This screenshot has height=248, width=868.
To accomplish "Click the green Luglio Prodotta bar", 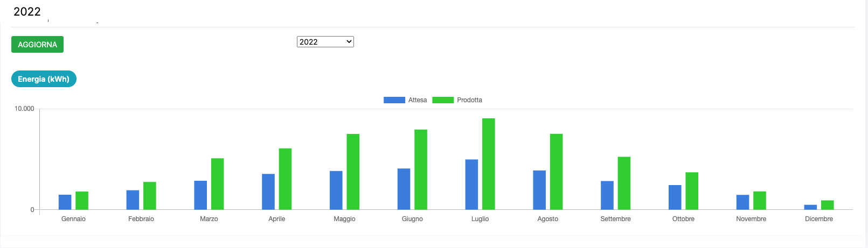I will click(x=488, y=164).
